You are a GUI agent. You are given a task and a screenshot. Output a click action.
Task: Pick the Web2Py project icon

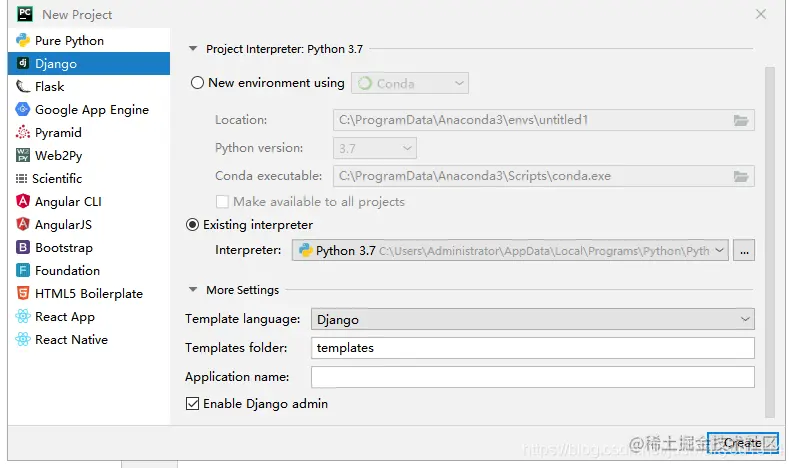click(23, 156)
